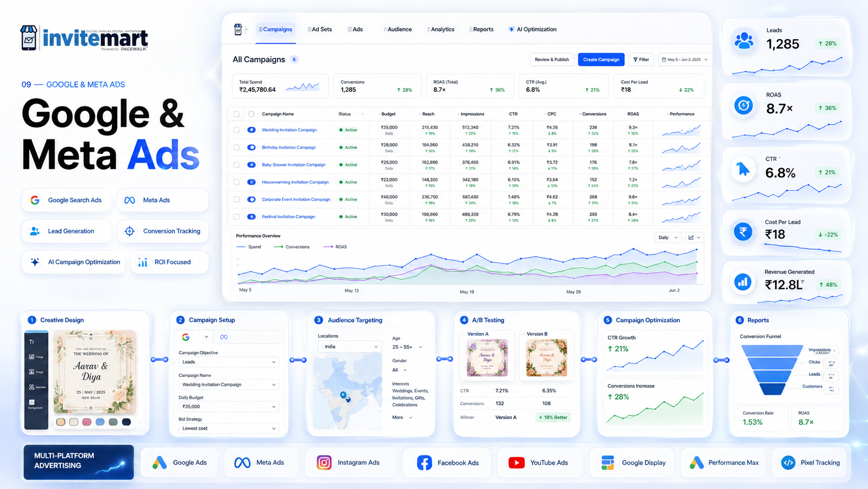Click the bar icon on ROI Focused
Image resolution: width=868 pixels, height=489 pixels.
143,262
